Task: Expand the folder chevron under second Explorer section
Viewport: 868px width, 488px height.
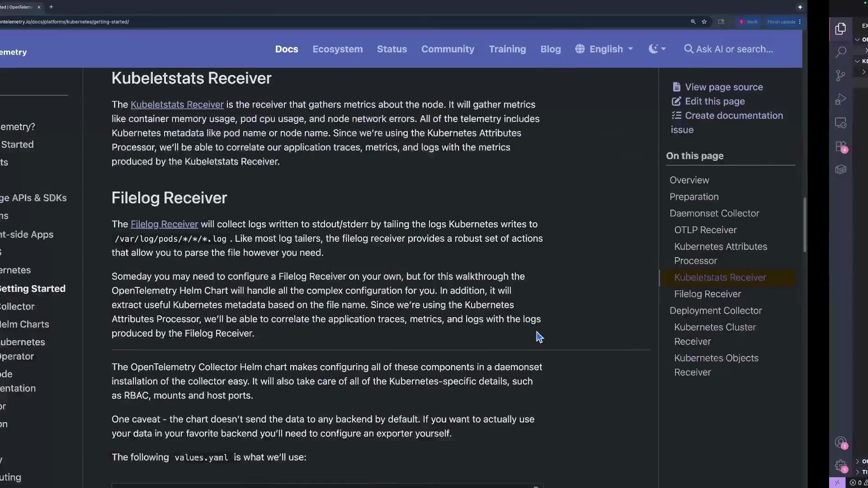Action: coord(863,72)
